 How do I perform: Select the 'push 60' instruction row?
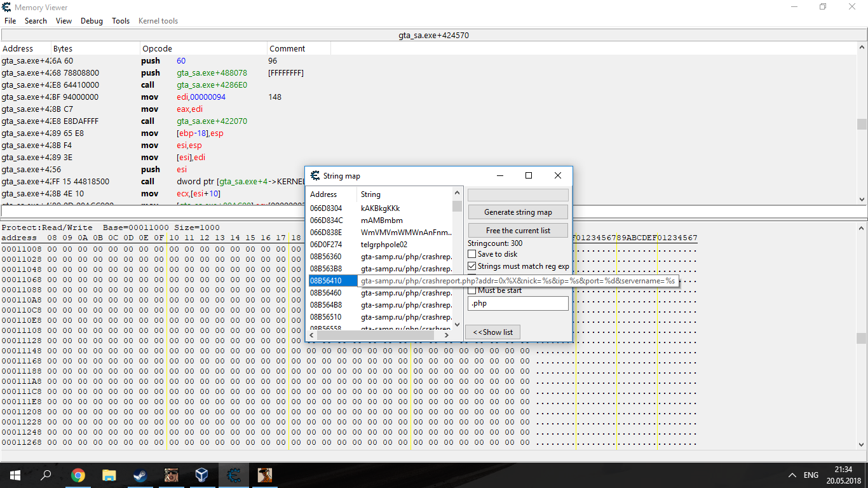(x=428, y=61)
